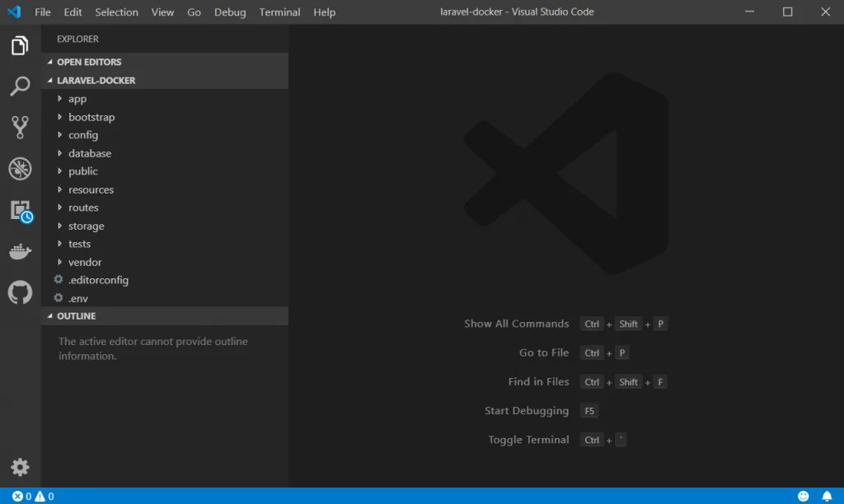Open the File menu
Screen dimensions: 844x504
tap(43, 12)
